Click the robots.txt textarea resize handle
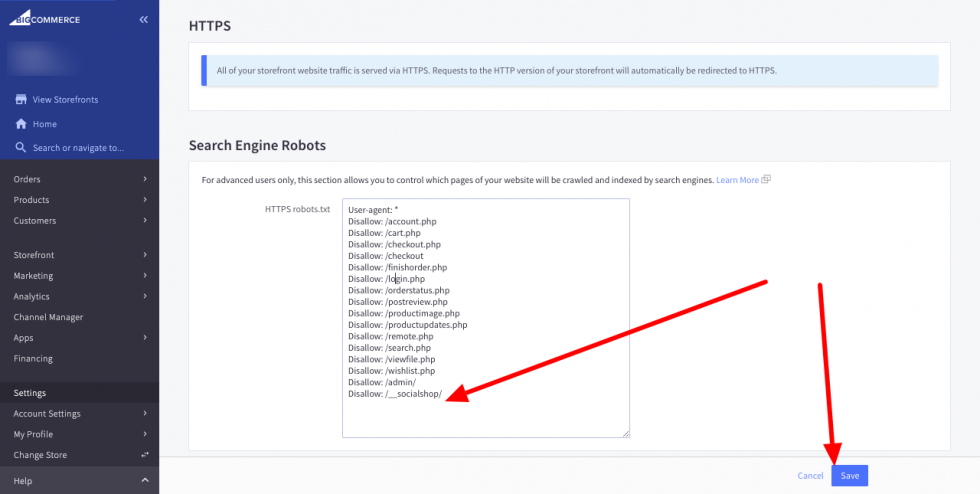 point(626,434)
